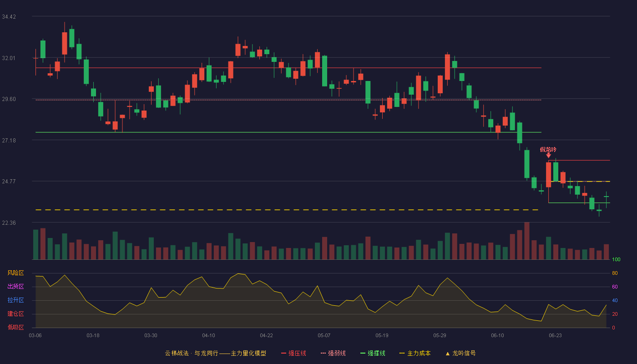Click the 04-22 date axis label
Viewport: 637px width, 364px height.
[266, 335]
